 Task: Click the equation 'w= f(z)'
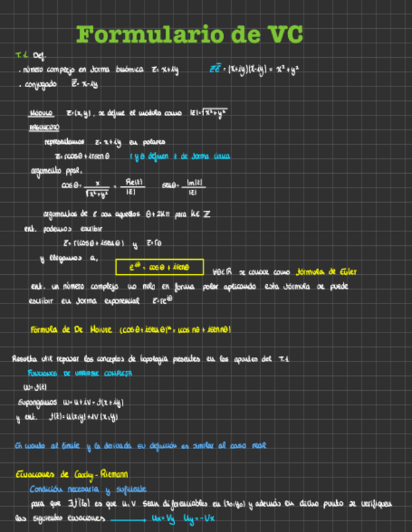tap(35, 387)
